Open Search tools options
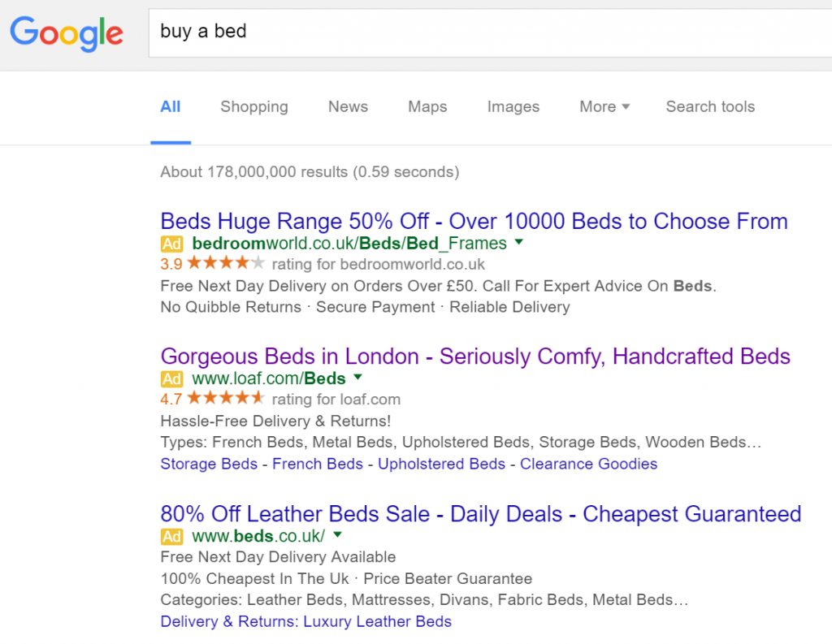 pos(710,106)
